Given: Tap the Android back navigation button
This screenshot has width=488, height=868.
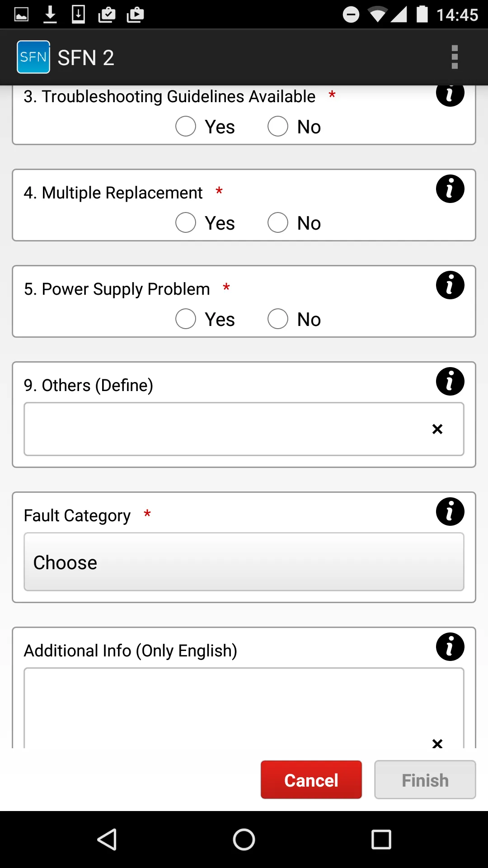Looking at the screenshot, I should coord(107,840).
